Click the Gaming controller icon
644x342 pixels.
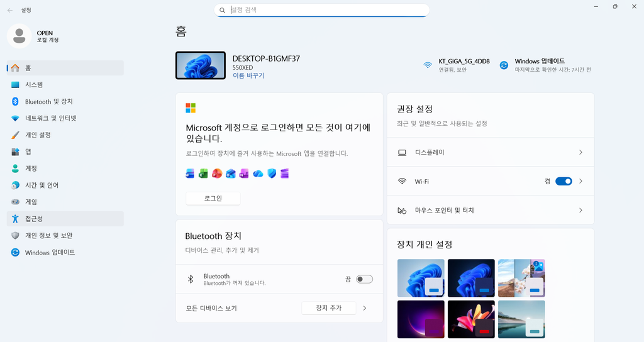pyautogui.click(x=15, y=202)
